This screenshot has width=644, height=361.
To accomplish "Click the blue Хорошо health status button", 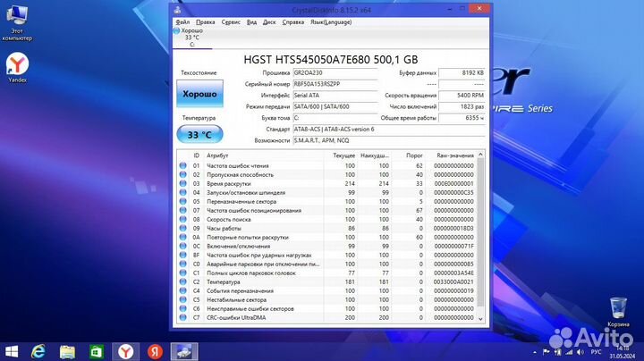I will click(199, 94).
